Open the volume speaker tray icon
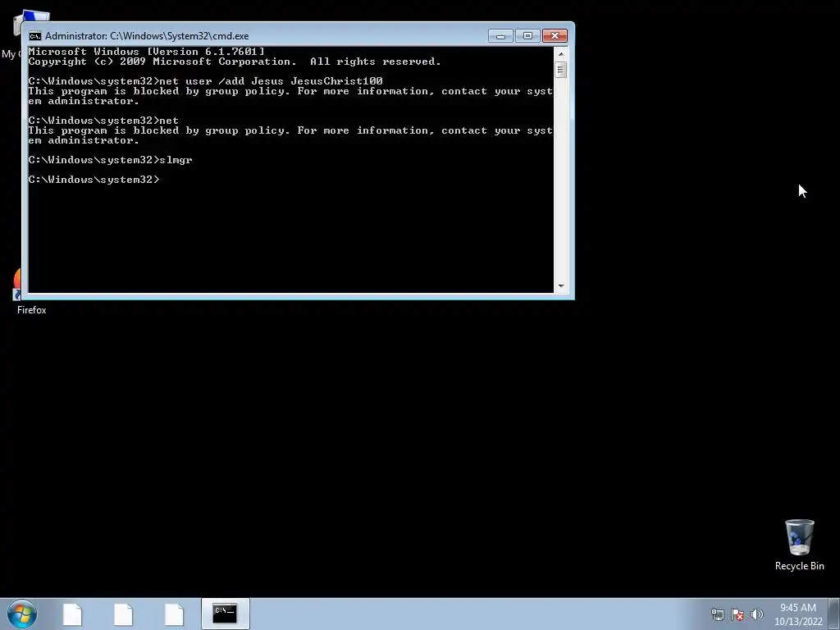Image resolution: width=840 pixels, height=630 pixels. point(757,614)
